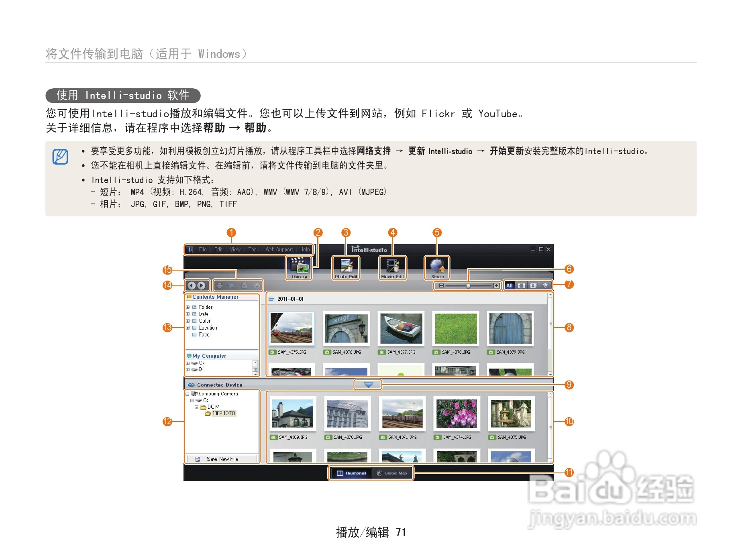The image size is (742, 560).
Task: Select the SAM_4371.JPG railway thumbnail
Action: pyautogui.click(x=402, y=413)
